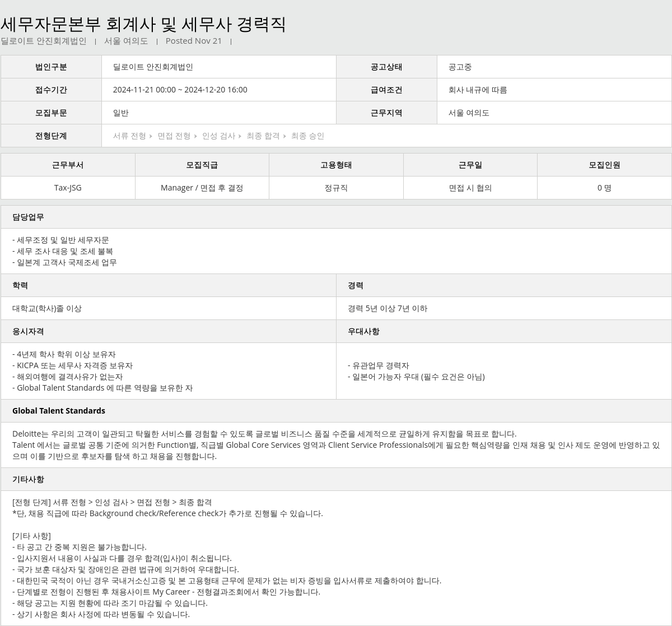The width and height of the screenshot is (672, 626).
Task: Click the job title 세무자문본부 회계사 및 세무사 경력직
Action: pos(143,24)
